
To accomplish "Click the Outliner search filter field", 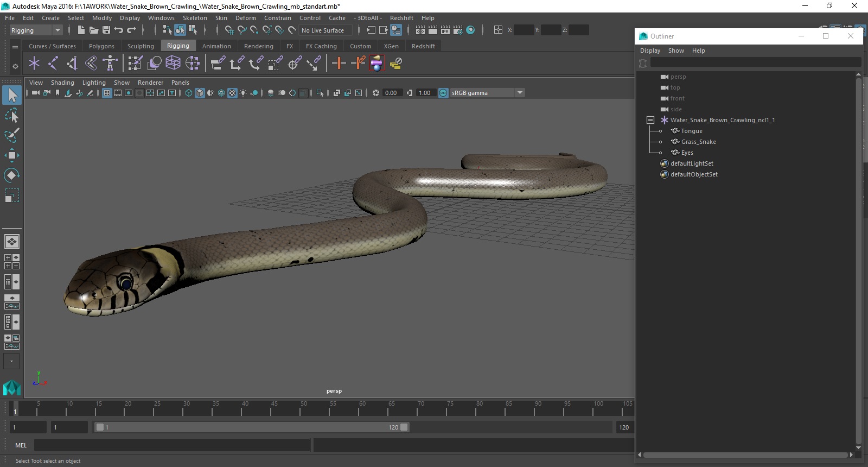I will (x=756, y=62).
